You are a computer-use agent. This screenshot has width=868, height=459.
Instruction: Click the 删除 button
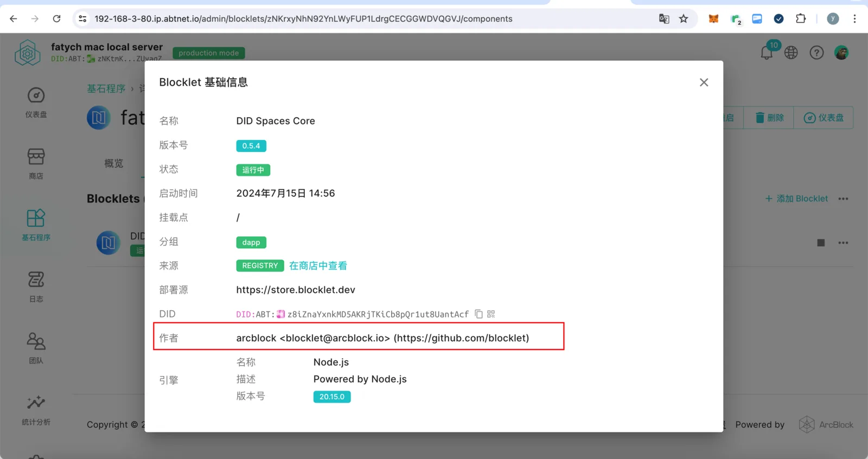point(770,118)
